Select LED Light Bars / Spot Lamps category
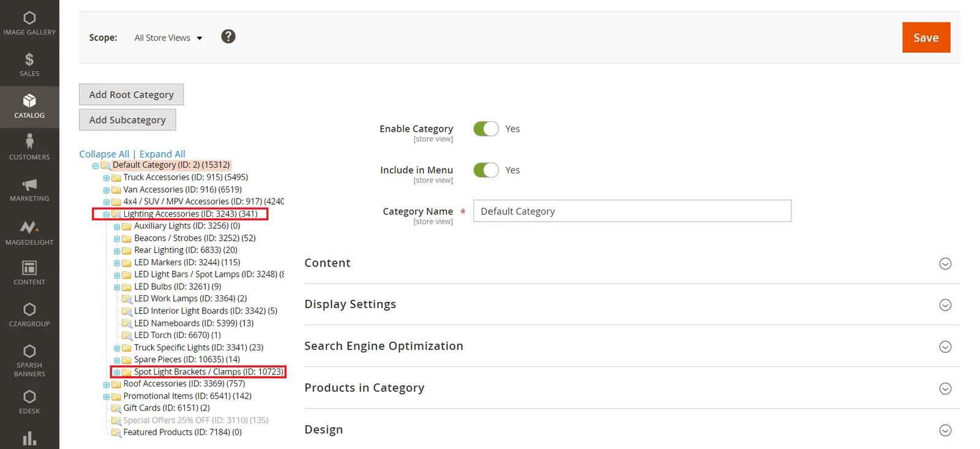980x449 pixels. point(209,274)
